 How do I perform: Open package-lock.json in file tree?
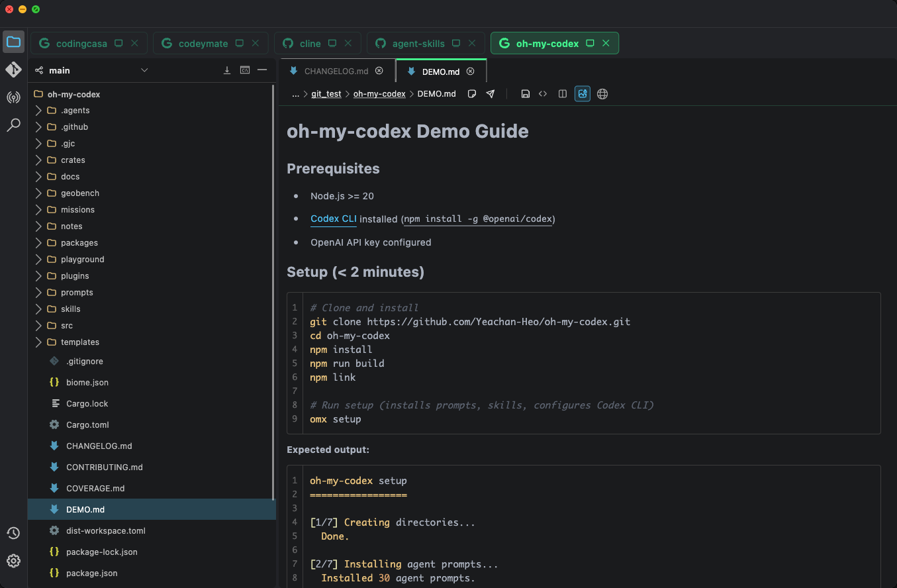[x=152, y=552]
